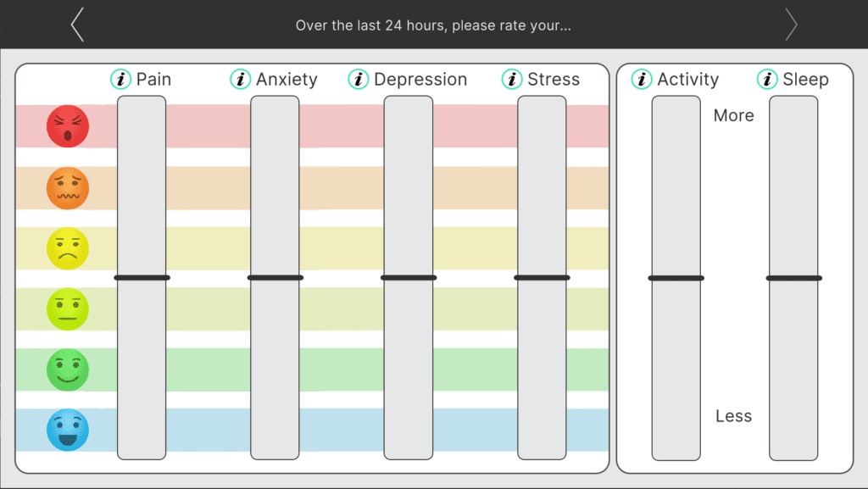Tap the Stress info icon
The width and height of the screenshot is (868, 489).
512,80
